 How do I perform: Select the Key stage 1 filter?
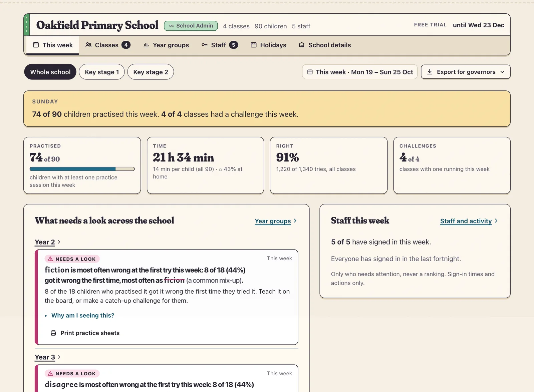point(102,72)
